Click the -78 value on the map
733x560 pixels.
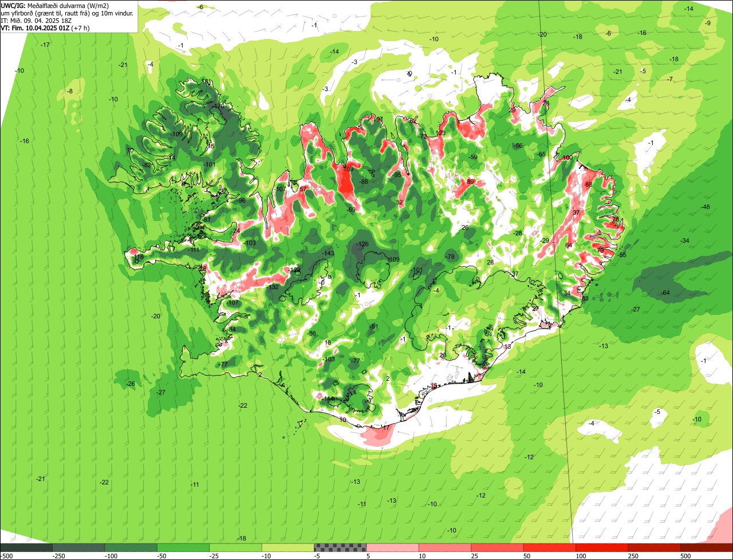click(x=450, y=257)
